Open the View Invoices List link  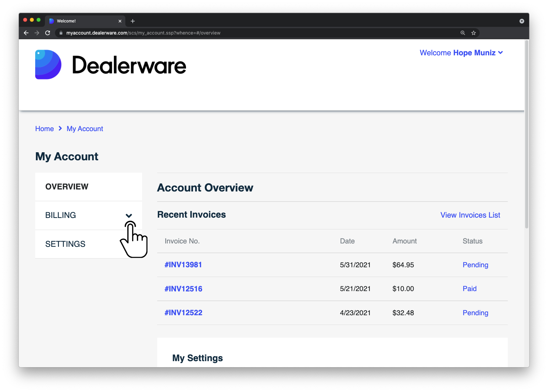point(470,215)
